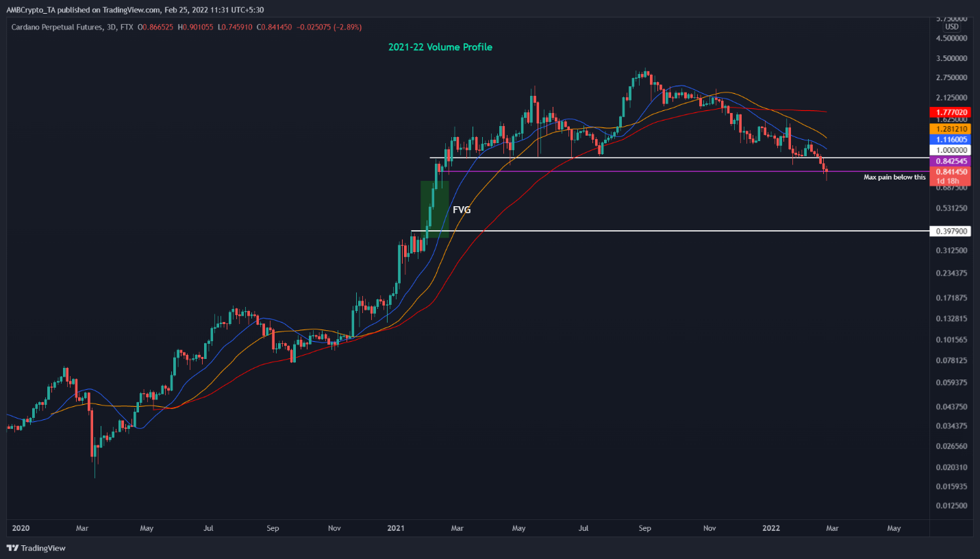Click the 'FVG' text annotation
This screenshot has height=559, width=980.
click(x=462, y=210)
